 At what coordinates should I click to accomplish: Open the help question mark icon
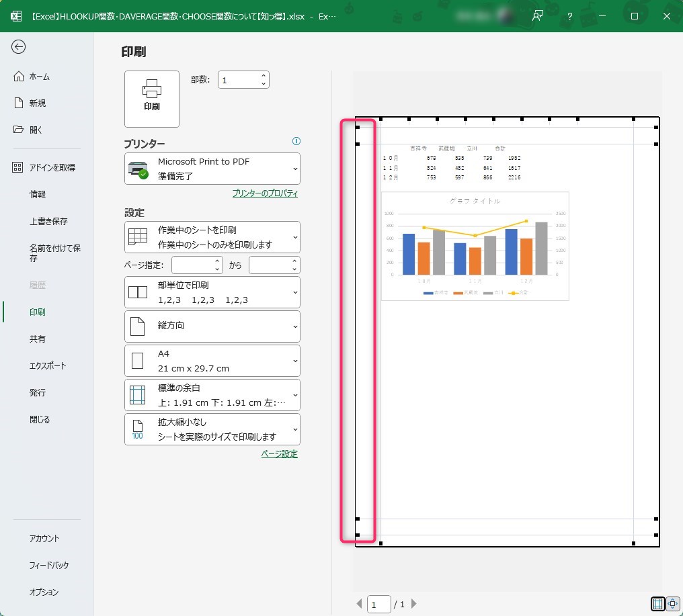569,16
